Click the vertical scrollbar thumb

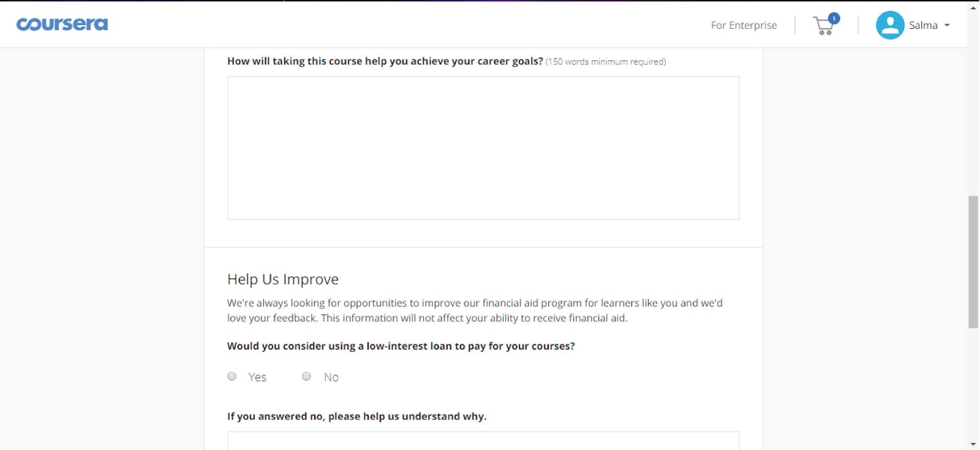point(973,262)
